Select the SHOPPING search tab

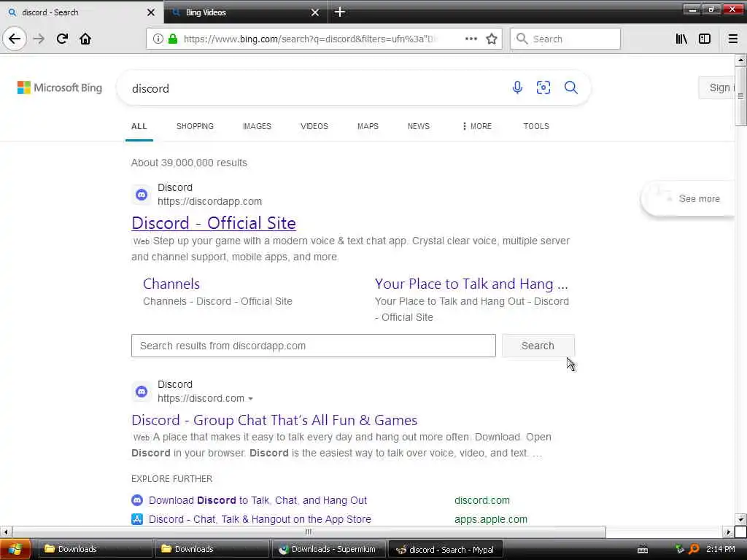(195, 126)
